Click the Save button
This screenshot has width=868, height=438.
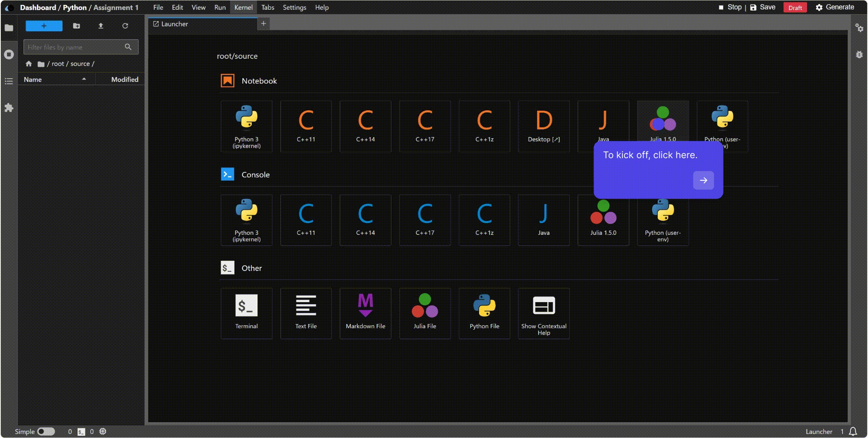763,7
